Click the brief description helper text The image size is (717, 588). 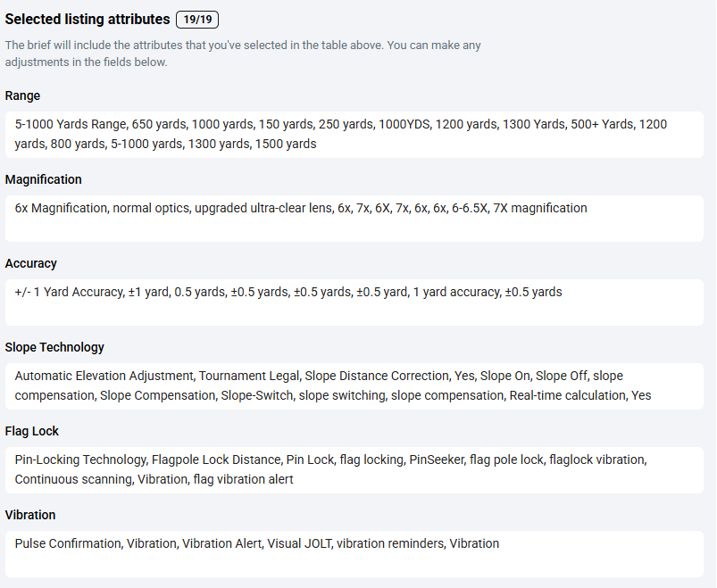[243, 54]
